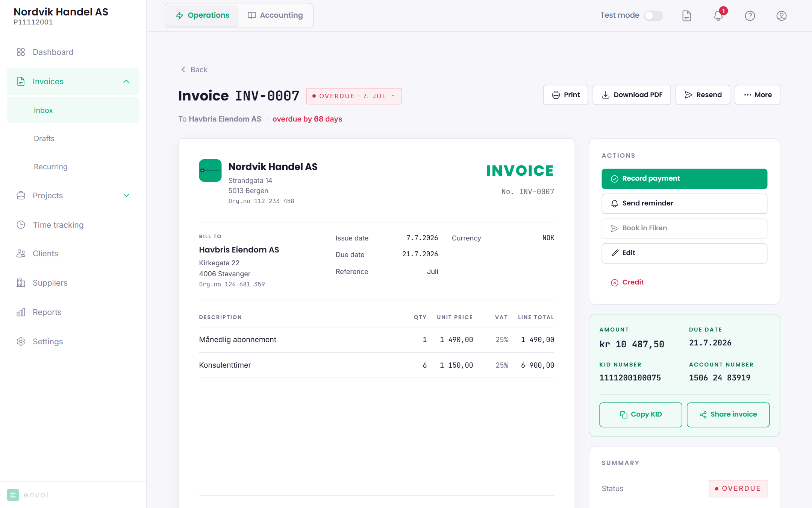Switch to the Accounting tab
Image resolution: width=812 pixels, height=508 pixels.
point(276,15)
